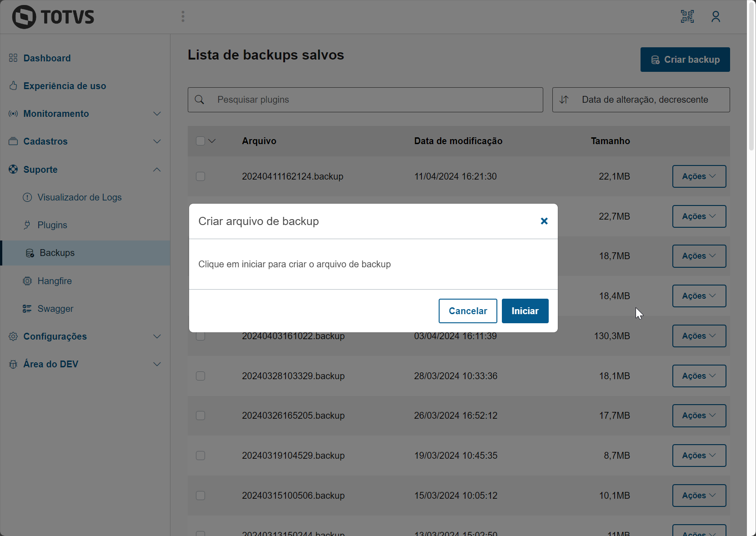Image resolution: width=756 pixels, height=536 pixels.
Task: Select checkbox for 20240328103329.backup
Action: pyautogui.click(x=200, y=376)
